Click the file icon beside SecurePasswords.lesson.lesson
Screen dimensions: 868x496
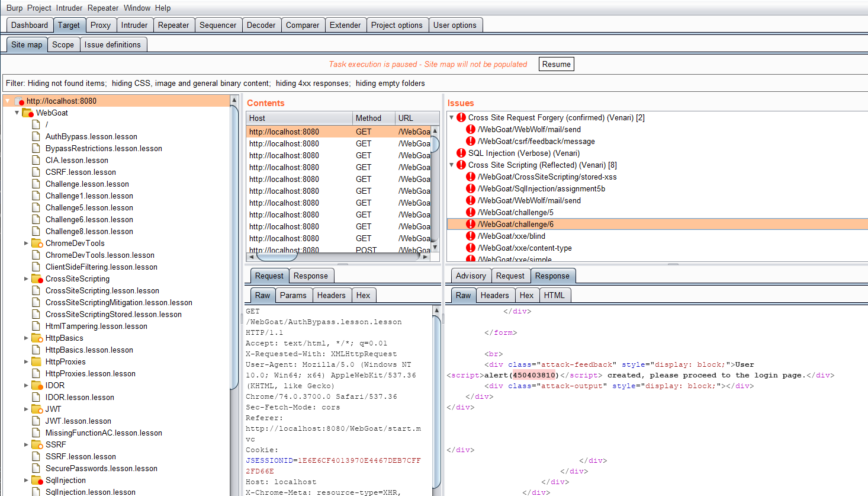pyautogui.click(x=36, y=468)
